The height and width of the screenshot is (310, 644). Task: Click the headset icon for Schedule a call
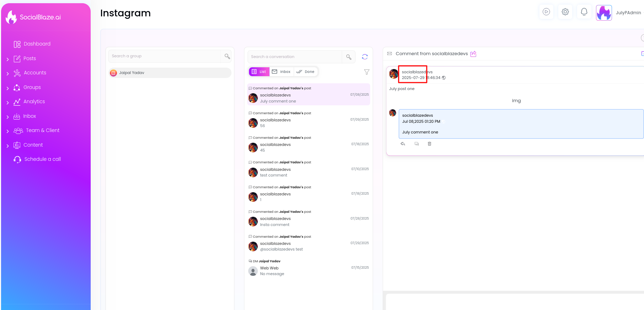[x=17, y=159]
